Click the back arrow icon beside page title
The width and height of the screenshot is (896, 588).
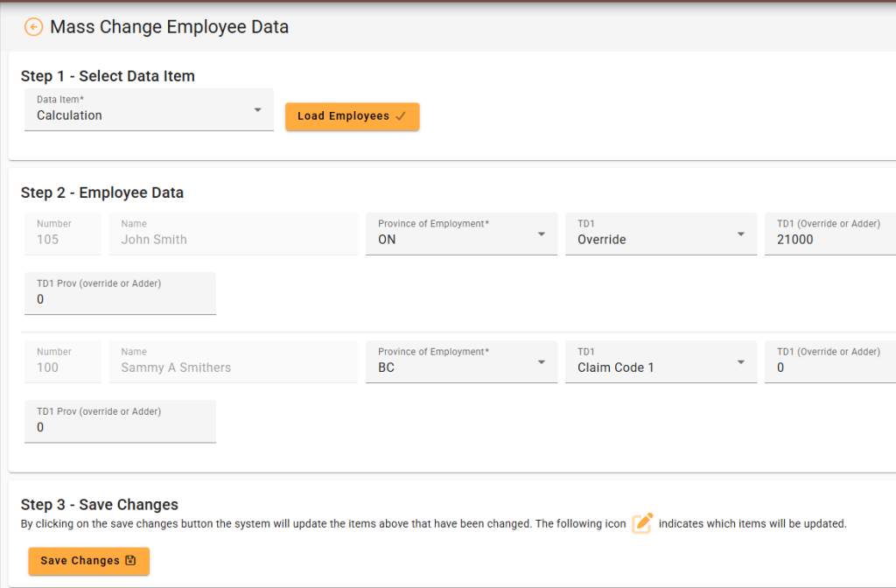(x=33, y=27)
